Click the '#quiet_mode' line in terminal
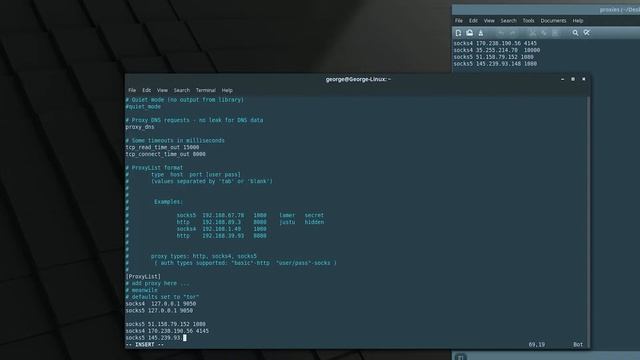Image resolution: width=640 pixels, height=360 pixels. [143, 107]
